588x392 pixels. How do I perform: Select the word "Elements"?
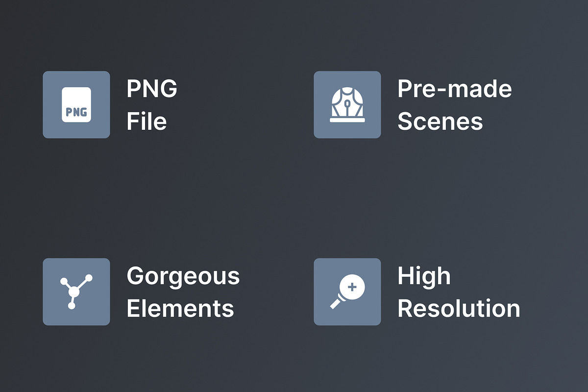[180, 309]
